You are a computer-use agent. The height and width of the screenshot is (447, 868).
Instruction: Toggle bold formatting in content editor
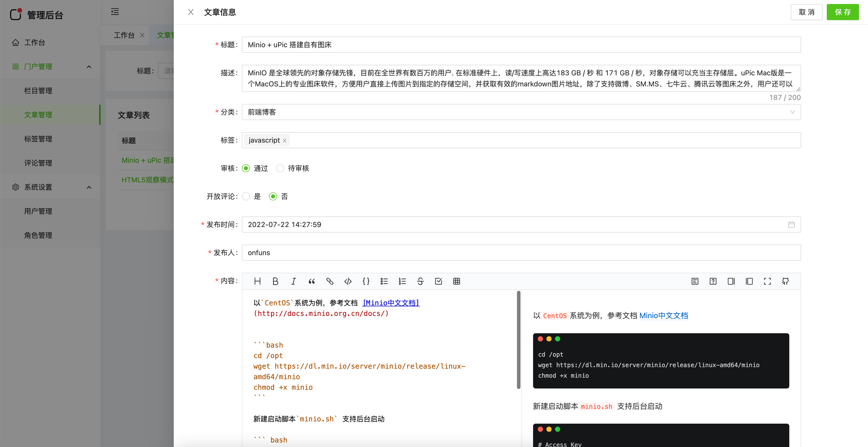tap(275, 282)
